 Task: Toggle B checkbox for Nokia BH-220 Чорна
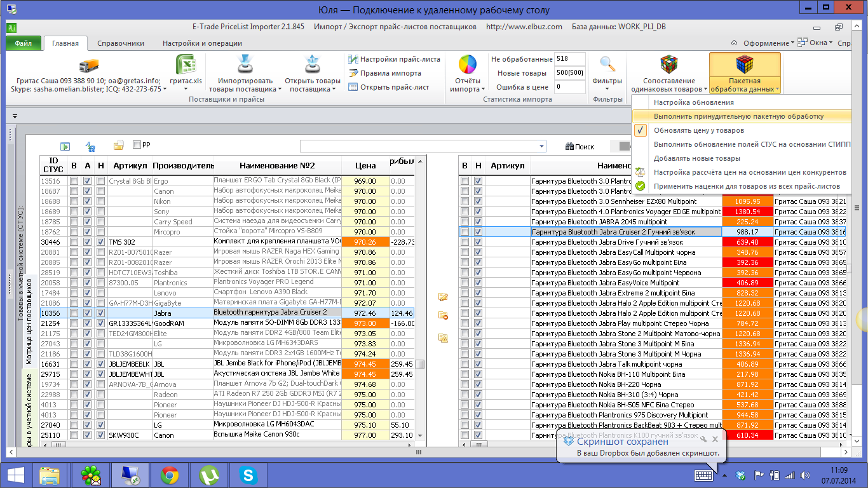point(465,384)
